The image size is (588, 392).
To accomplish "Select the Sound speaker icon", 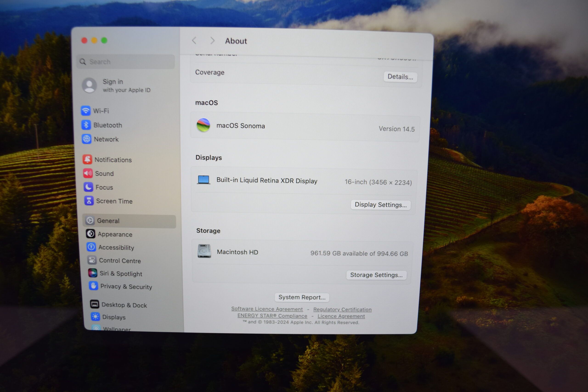I will click(88, 173).
